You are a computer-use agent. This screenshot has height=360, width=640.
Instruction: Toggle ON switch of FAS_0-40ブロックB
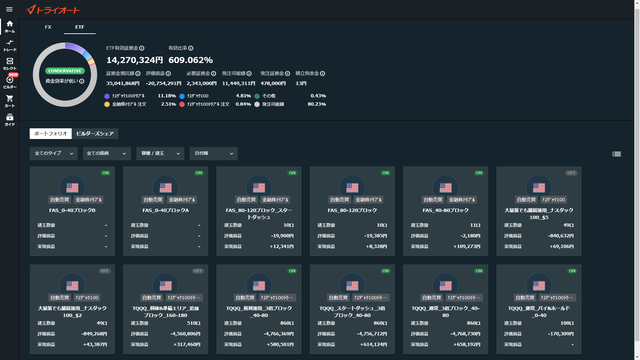[106, 173]
